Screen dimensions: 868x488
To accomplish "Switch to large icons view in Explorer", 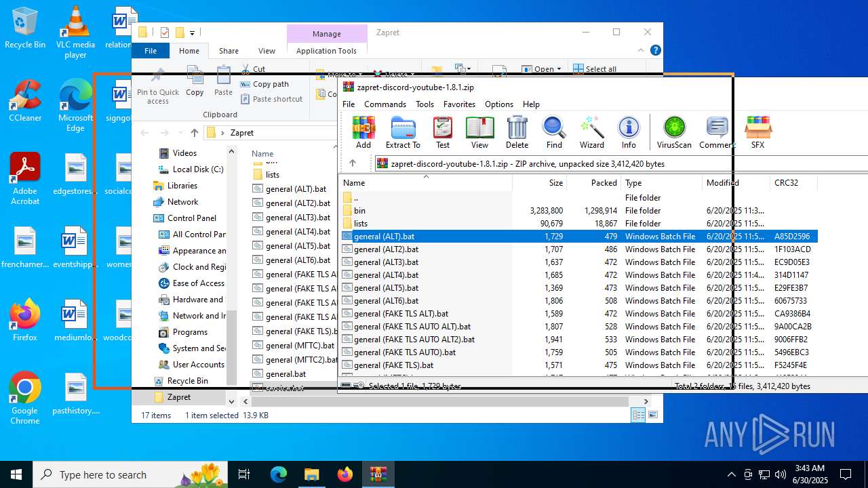I will (652, 415).
